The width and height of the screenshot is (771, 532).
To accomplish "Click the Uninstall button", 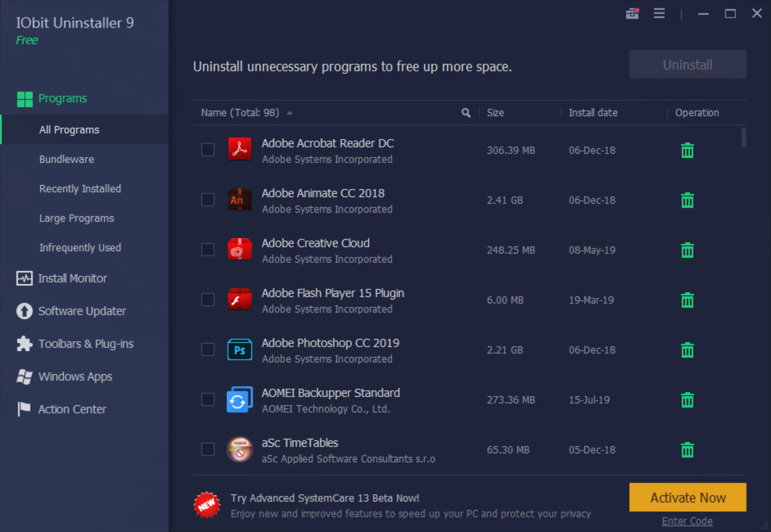I will [688, 64].
